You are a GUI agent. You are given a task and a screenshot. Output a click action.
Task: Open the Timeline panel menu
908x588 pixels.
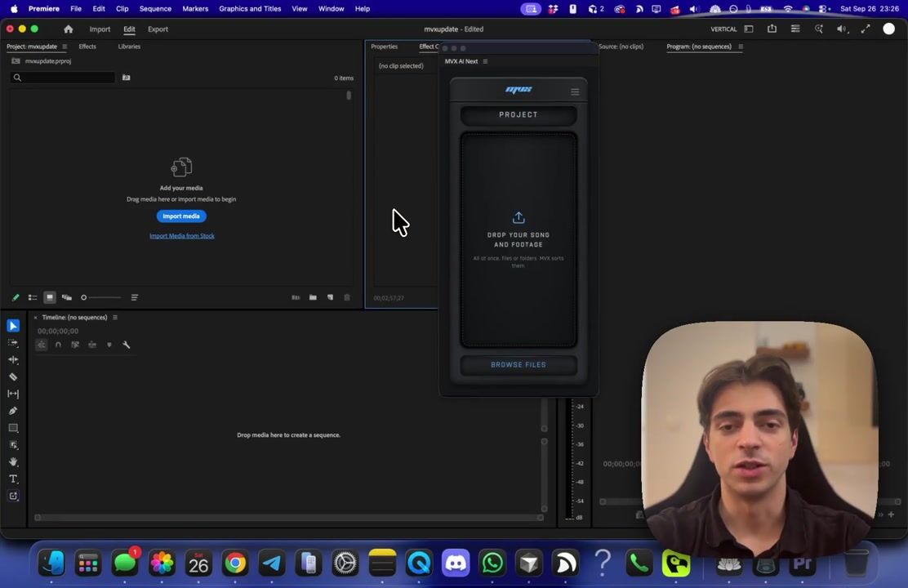point(114,318)
